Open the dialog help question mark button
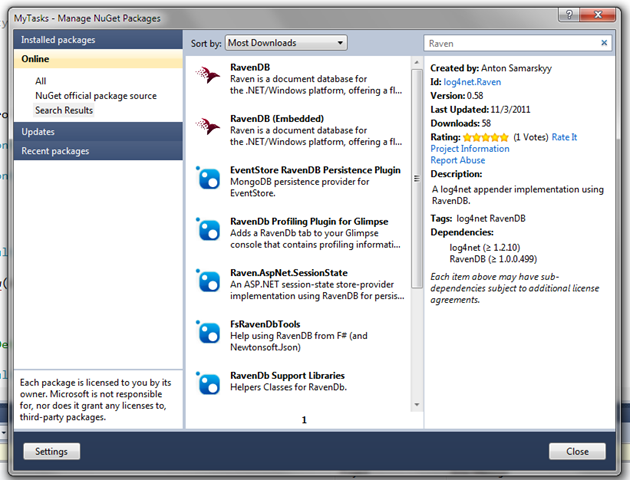Image resolution: width=630 pixels, height=480 pixels. click(x=569, y=15)
